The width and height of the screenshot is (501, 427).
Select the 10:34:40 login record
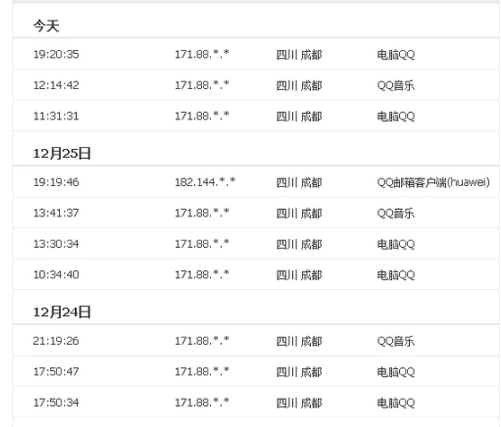click(256, 275)
